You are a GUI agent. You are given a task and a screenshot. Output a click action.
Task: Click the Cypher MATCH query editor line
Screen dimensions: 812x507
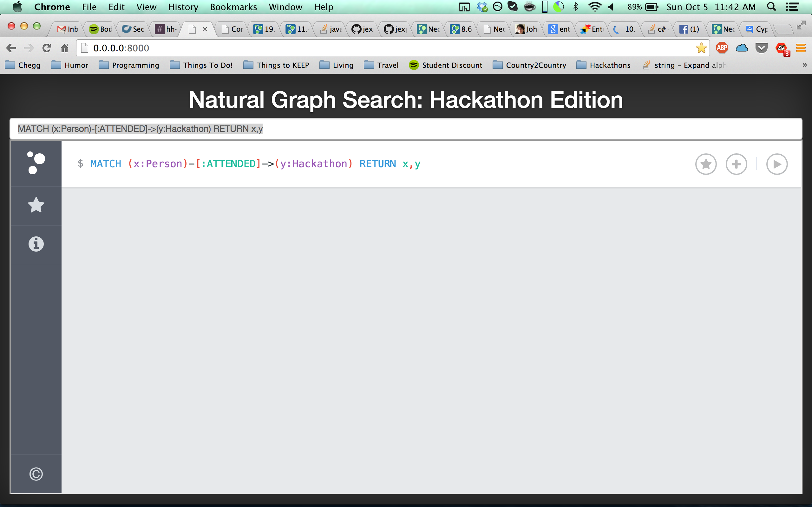coord(255,164)
